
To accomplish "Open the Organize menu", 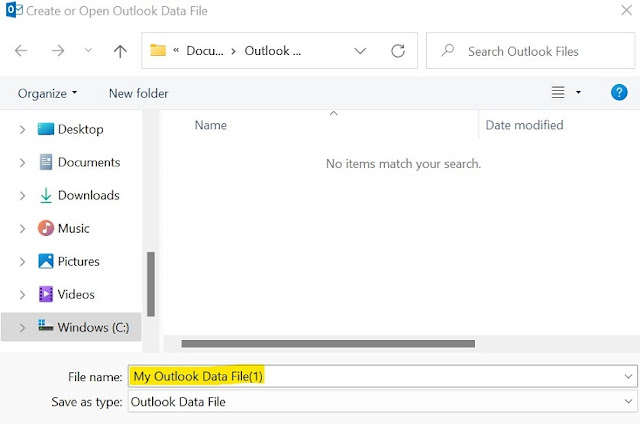I will [47, 93].
